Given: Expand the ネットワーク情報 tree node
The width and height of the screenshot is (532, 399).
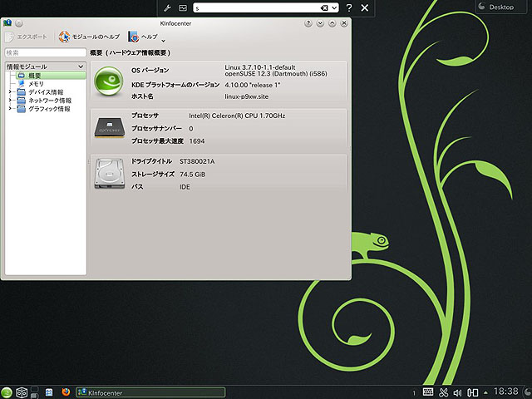Looking at the screenshot, I should pos(10,101).
